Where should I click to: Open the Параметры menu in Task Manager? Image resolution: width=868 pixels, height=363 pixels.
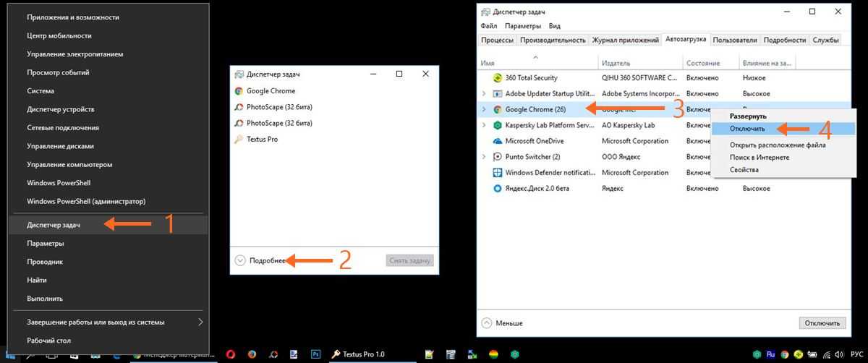tap(518, 26)
